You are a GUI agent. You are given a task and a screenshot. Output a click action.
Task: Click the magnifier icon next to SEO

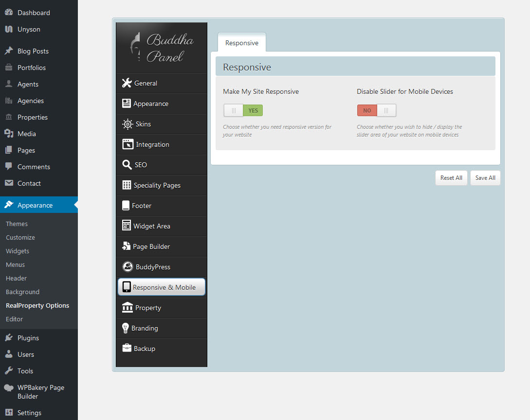pos(127,165)
